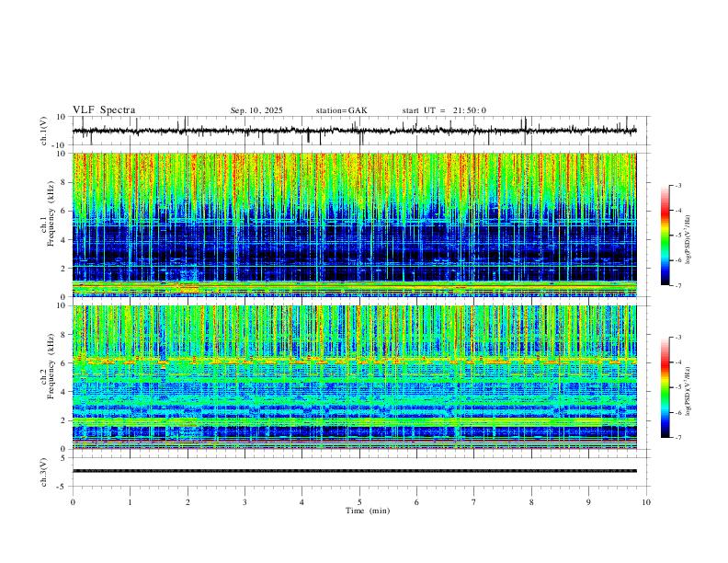The height and width of the screenshot is (563, 728).
Task: Click the ch.1 voltage waveform trace
Action: (x=354, y=131)
